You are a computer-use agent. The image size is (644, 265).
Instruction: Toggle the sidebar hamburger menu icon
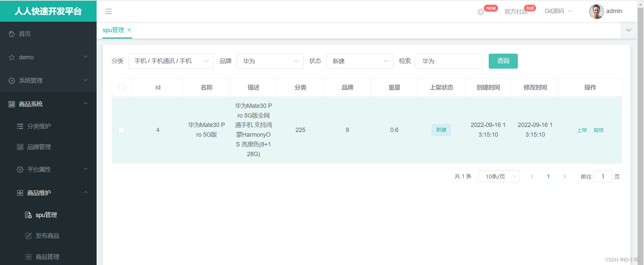click(109, 11)
